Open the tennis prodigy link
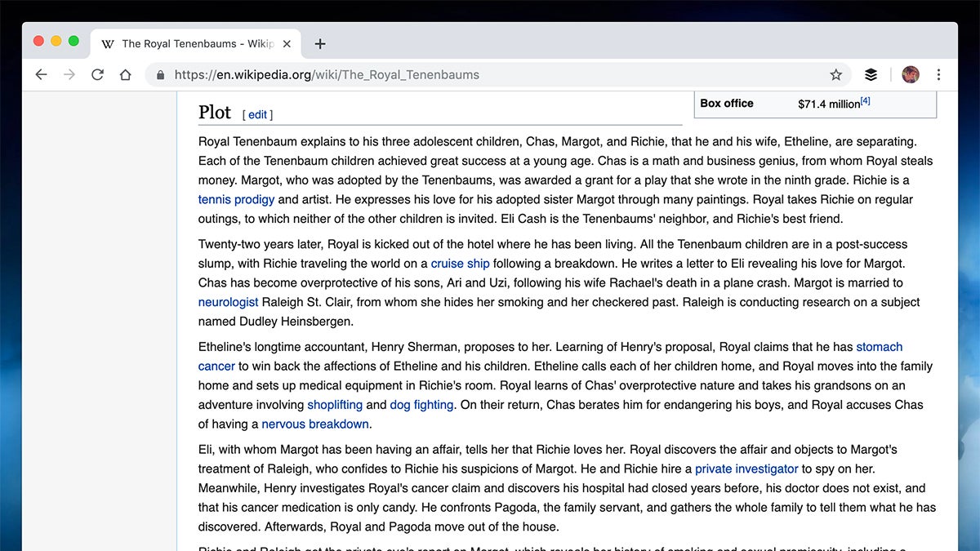 pyautogui.click(x=236, y=200)
